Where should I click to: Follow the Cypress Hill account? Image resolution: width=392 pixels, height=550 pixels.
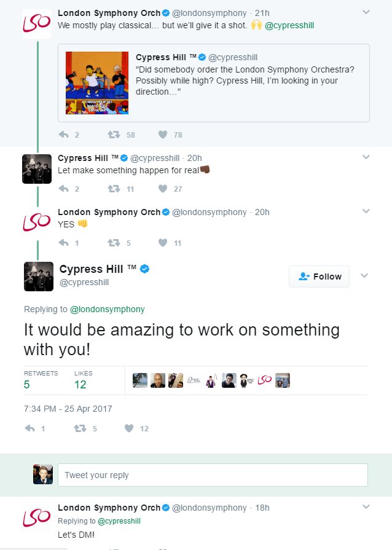click(x=319, y=277)
